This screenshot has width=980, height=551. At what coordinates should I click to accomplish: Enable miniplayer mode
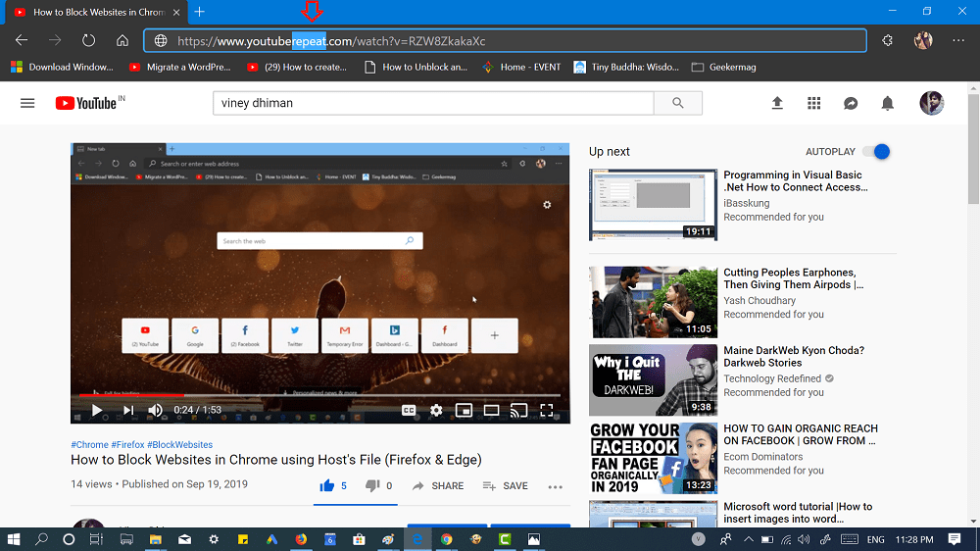[x=464, y=410]
